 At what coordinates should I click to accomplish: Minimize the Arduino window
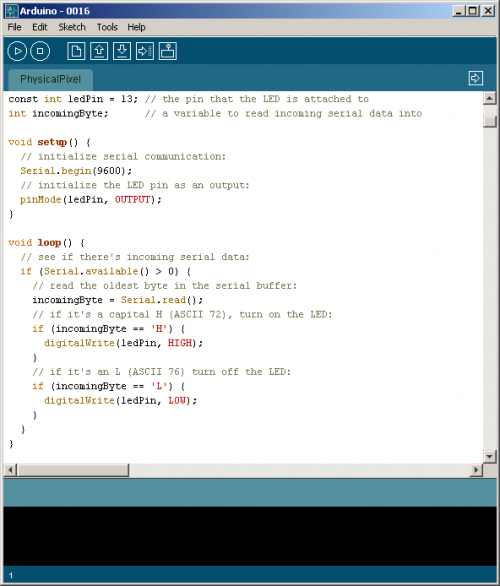(x=459, y=11)
